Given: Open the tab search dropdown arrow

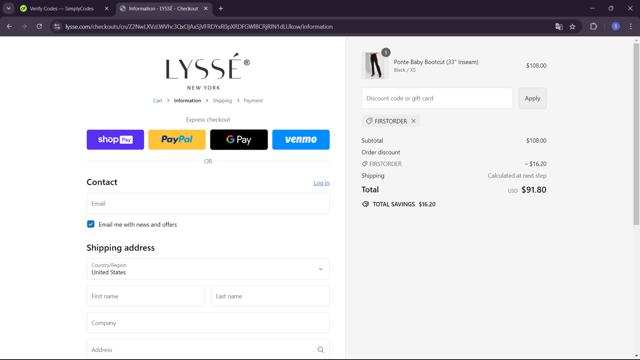Looking at the screenshot, I should (8, 8).
